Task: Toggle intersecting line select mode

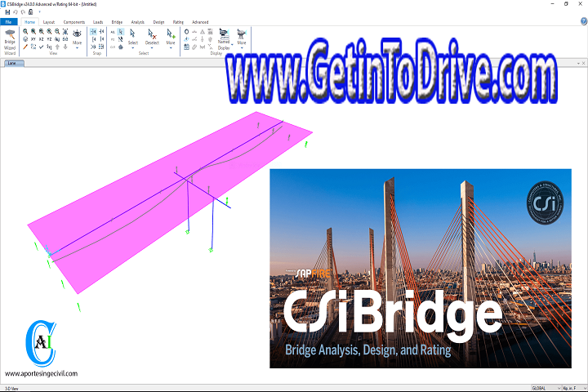Action: click(x=121, y=39)
